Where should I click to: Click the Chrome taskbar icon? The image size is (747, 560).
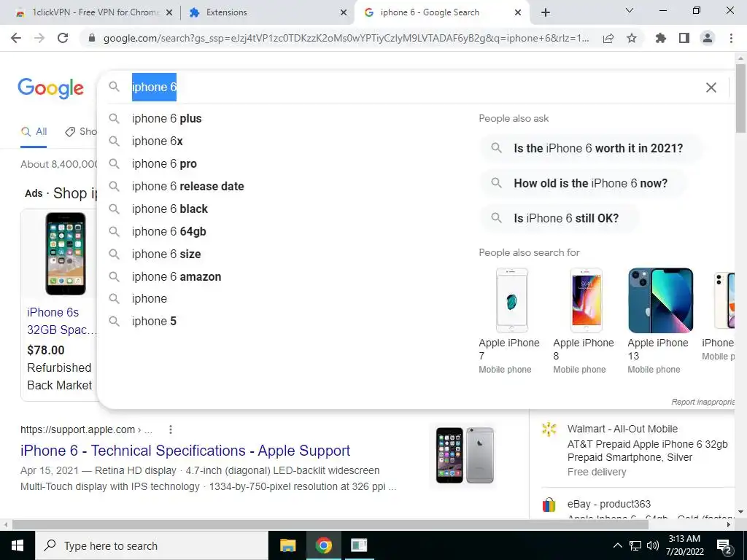click(x=323, y=545)
